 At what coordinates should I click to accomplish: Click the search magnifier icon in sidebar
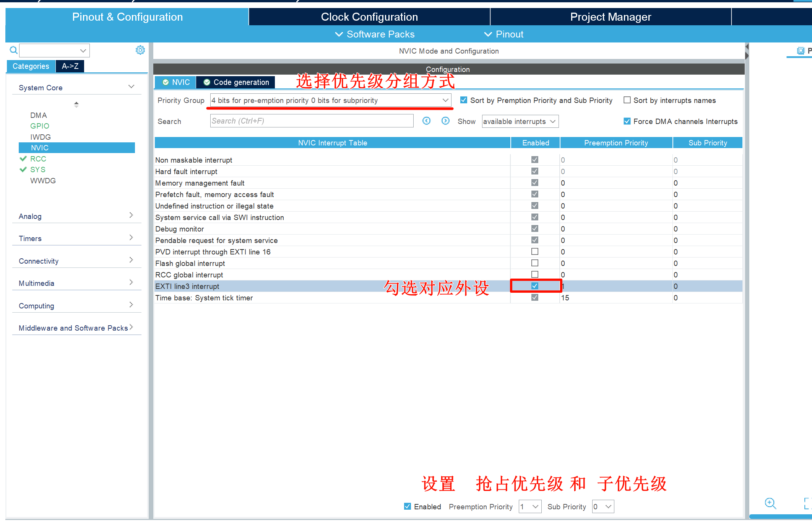point(13,50)
